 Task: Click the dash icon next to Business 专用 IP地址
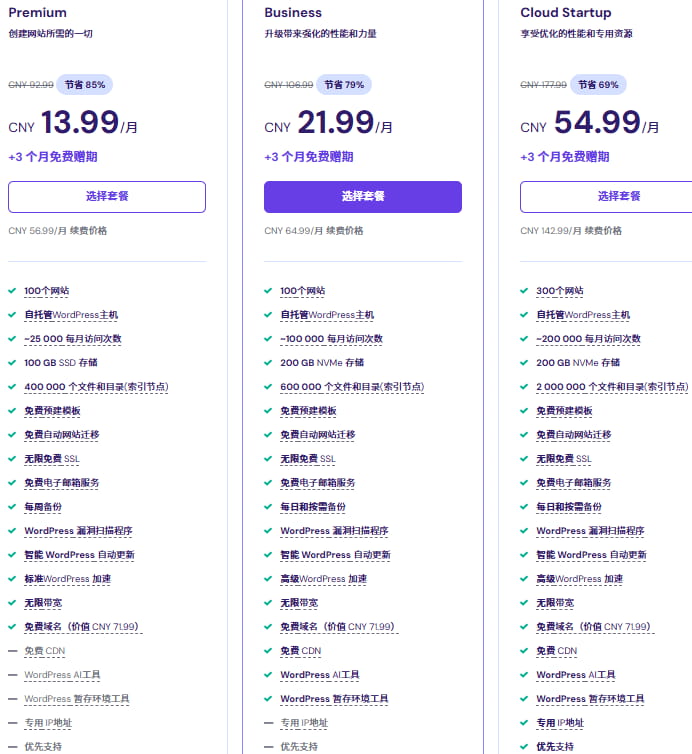coord(268,723)
